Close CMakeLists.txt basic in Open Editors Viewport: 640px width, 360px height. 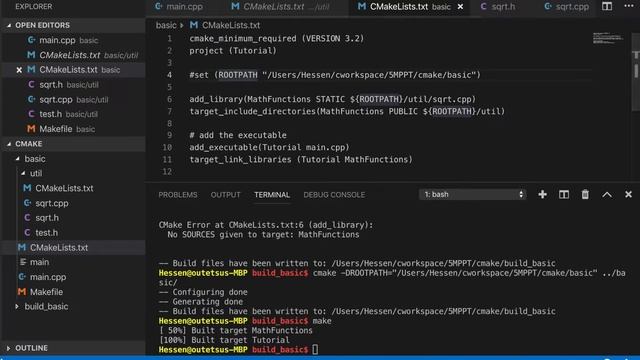pos(19,70)
